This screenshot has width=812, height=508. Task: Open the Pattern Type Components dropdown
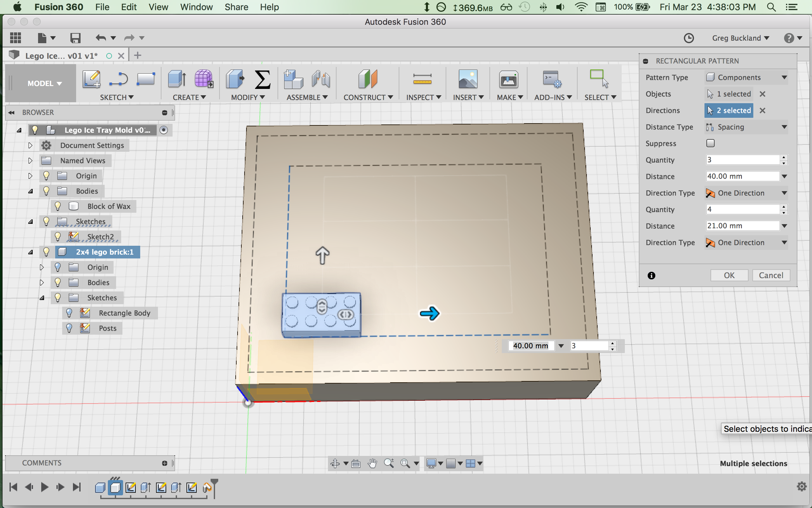[746, 77]
